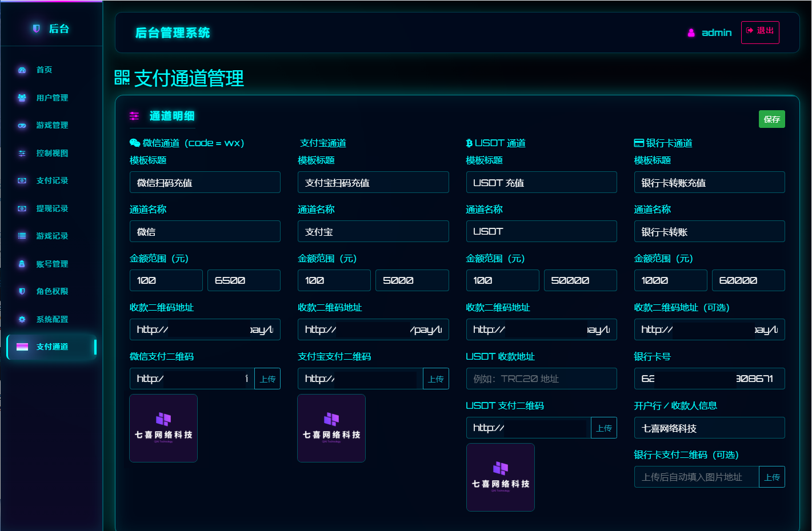Click the Bitcoin icon in USDT 通道 heading

(x=469, y=143)
